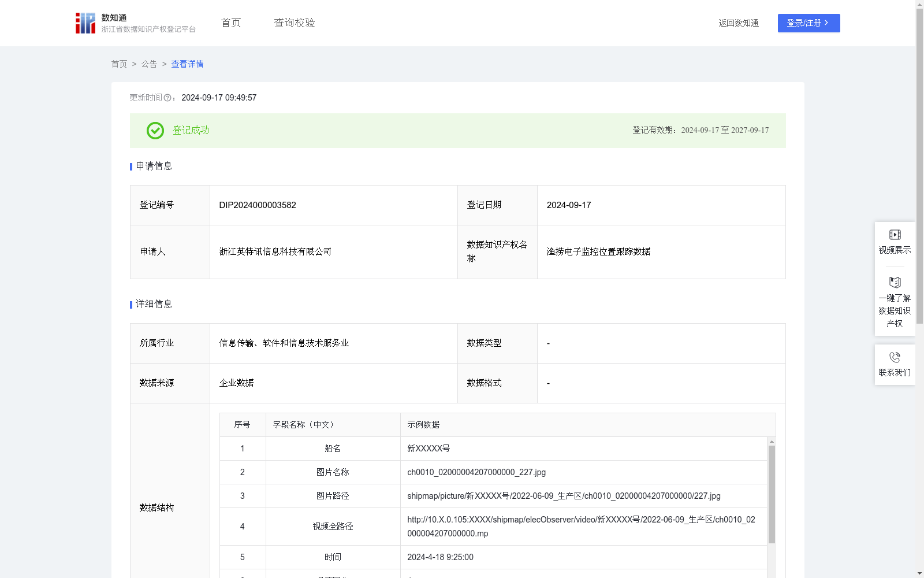Click the 数据格式 label cell
924x578 pixels.
[497, 383]
